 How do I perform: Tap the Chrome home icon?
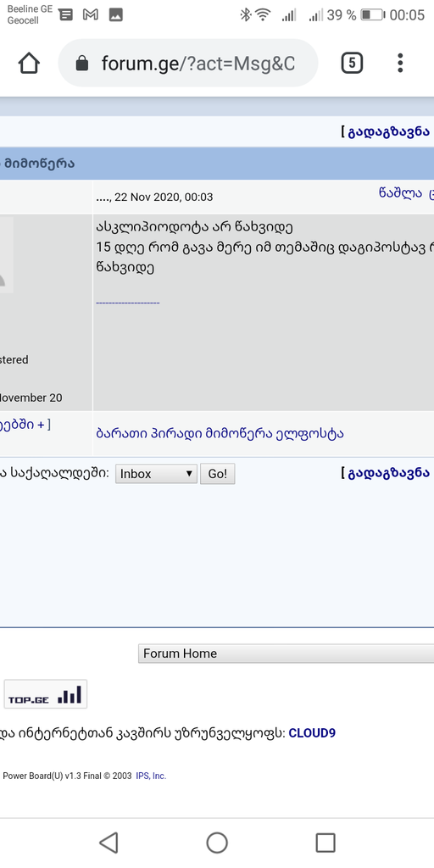tap(29, 63)
